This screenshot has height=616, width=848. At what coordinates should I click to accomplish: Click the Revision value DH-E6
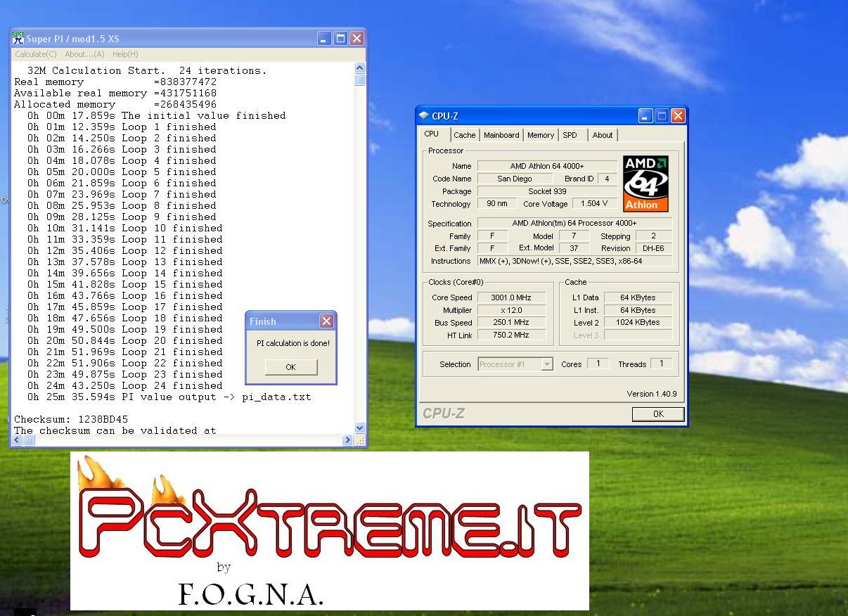click(653, 248)
